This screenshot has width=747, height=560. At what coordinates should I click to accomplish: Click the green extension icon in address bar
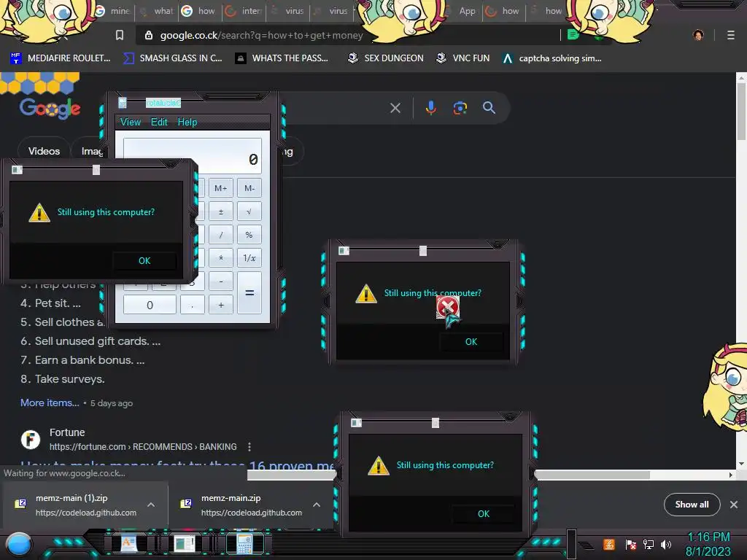click(x=573, y=35)
